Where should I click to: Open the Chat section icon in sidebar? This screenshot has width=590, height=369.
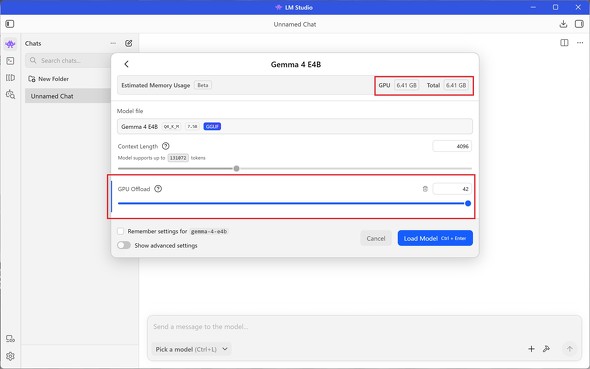[10, 44]
